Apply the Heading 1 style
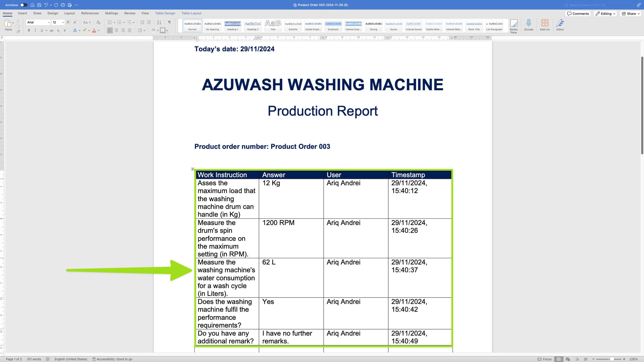Screen dimensions: 644x362 (x=232, y=25)
